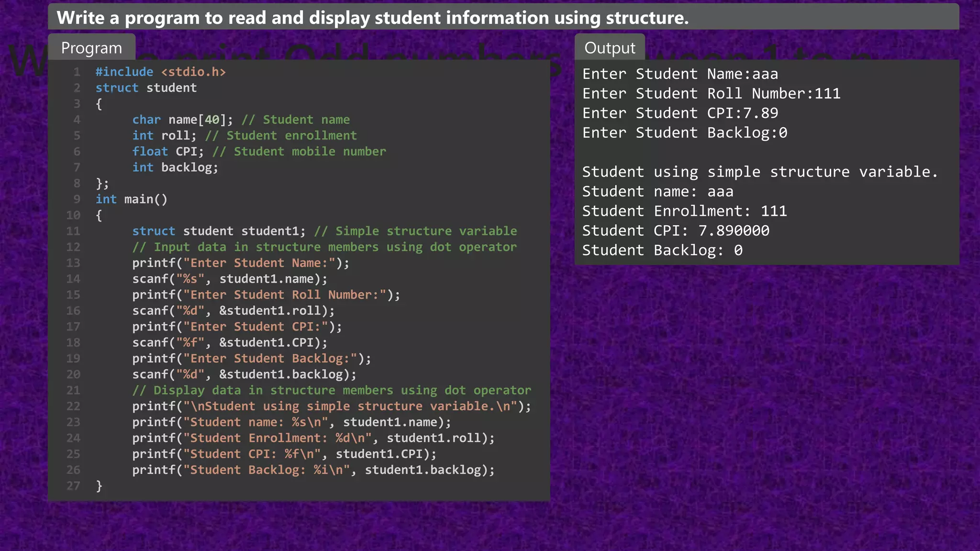Click scanf "%s", student1.name line
This screenshot has width=980, height=551.
coord(230,278)
